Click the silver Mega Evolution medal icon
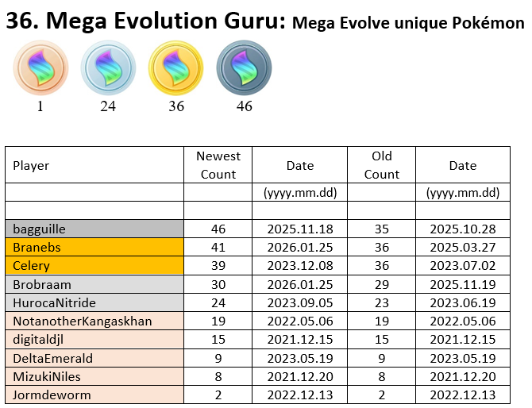532x408 pixels. (108, 67)
